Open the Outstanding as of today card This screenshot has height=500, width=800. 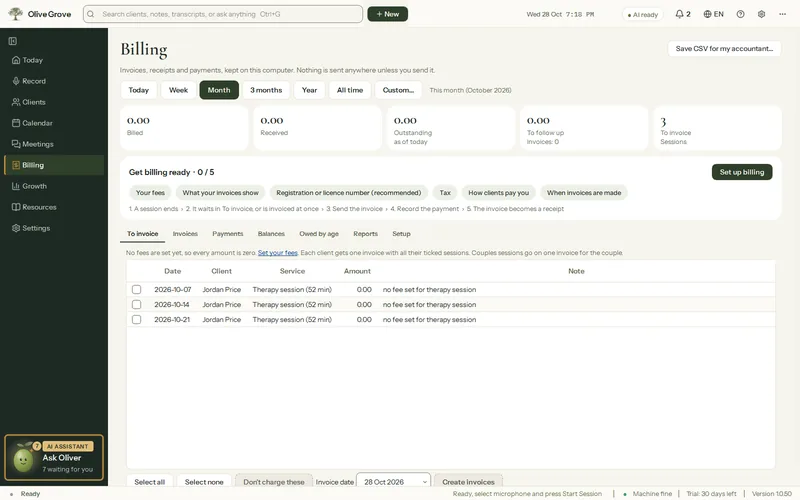(x=451, y=128)
